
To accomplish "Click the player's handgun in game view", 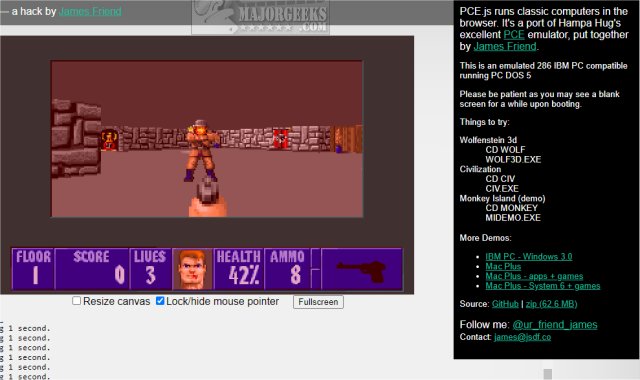I will coord(208,197).
